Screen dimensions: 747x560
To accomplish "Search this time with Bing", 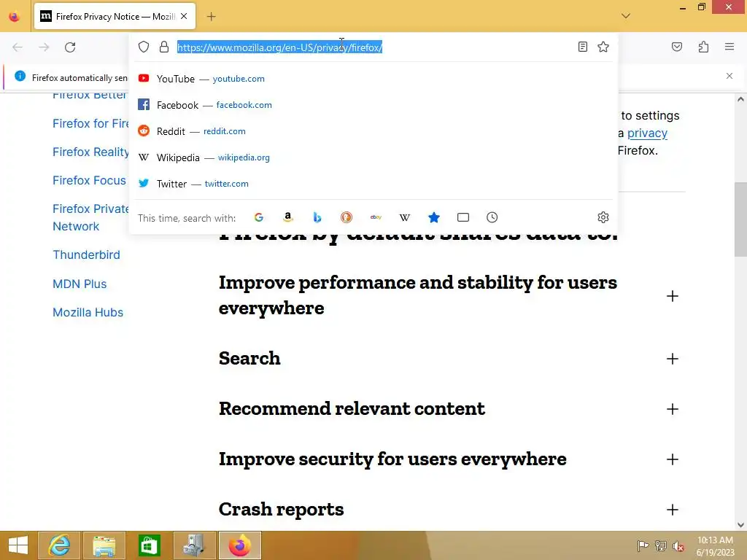I will coord(317,217).
